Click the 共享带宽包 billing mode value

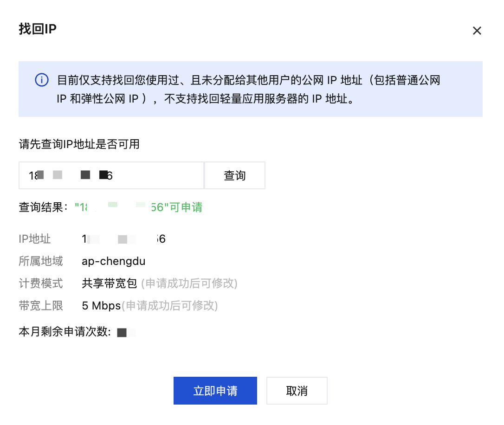(x=109, y=283)
